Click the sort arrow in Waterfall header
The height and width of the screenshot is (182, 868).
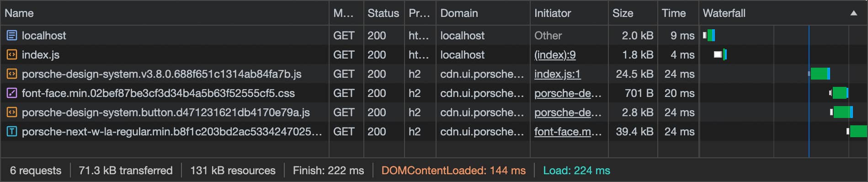[853, 13]
